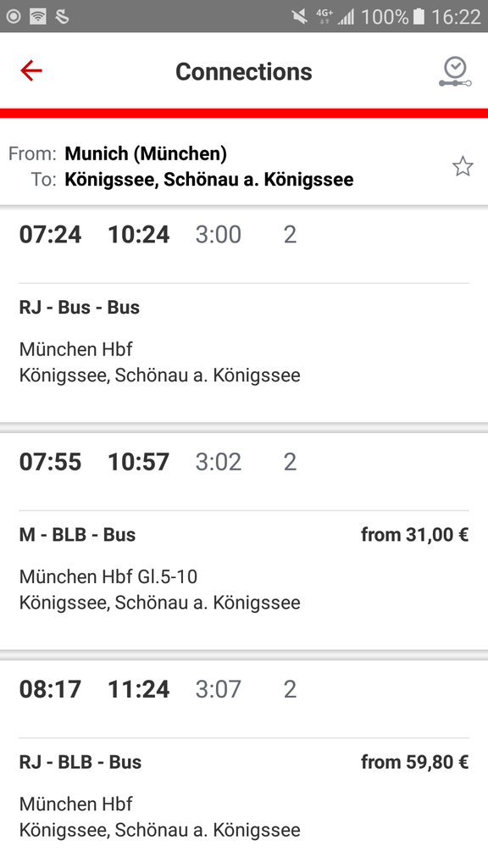Screen dimensions: 488x868
Task: Open the journey time options icon
Action: (455, 72)
